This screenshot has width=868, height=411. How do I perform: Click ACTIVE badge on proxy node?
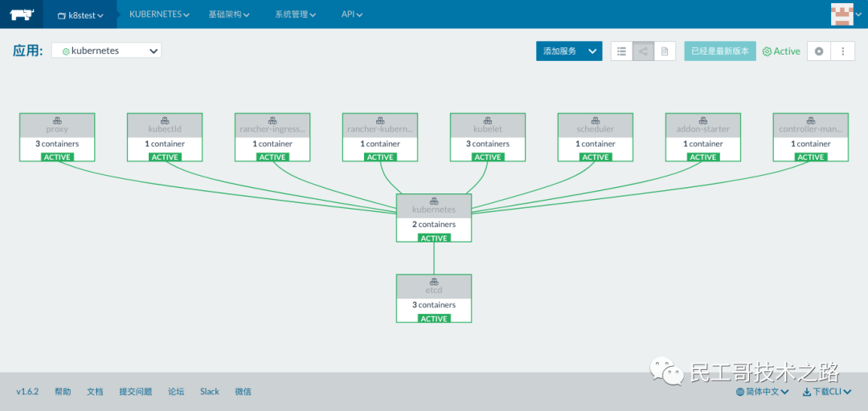tap(57, 157)
